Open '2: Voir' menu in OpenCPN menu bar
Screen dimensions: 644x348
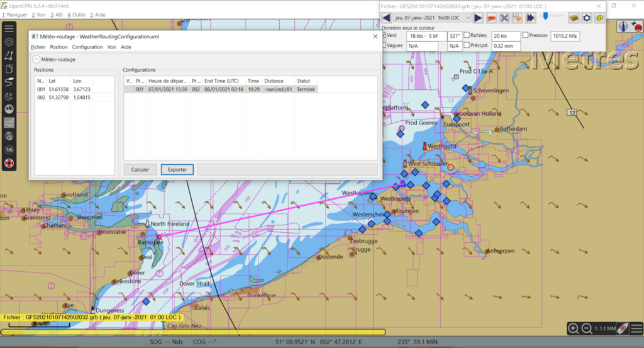point(39,15)
